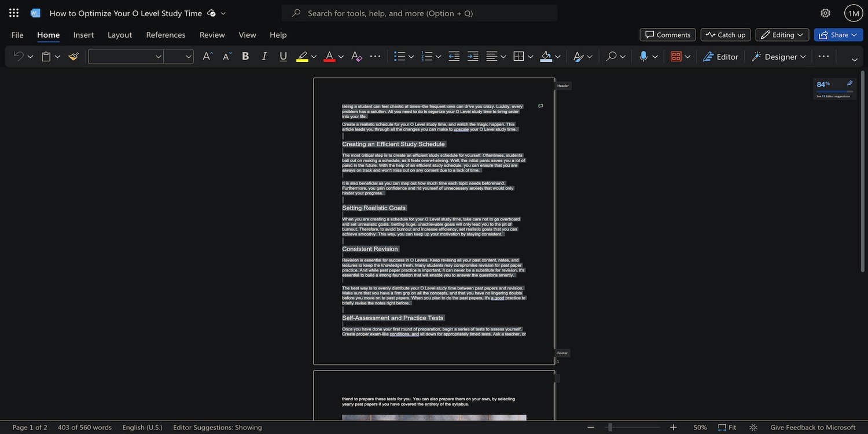Open the app launcher grid
Image resolution: width=868 pixels, height=434 pixels.
14,13
